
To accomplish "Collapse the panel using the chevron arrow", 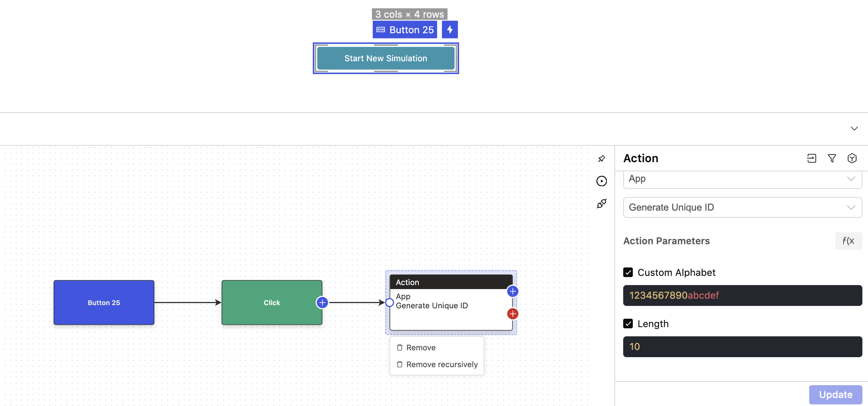I will click(x=854, y=129).
